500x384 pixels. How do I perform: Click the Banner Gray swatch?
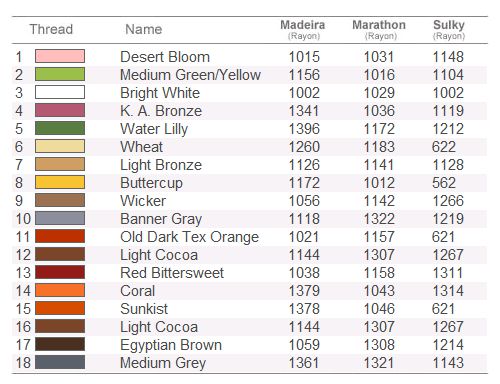[x=60, y=218]
